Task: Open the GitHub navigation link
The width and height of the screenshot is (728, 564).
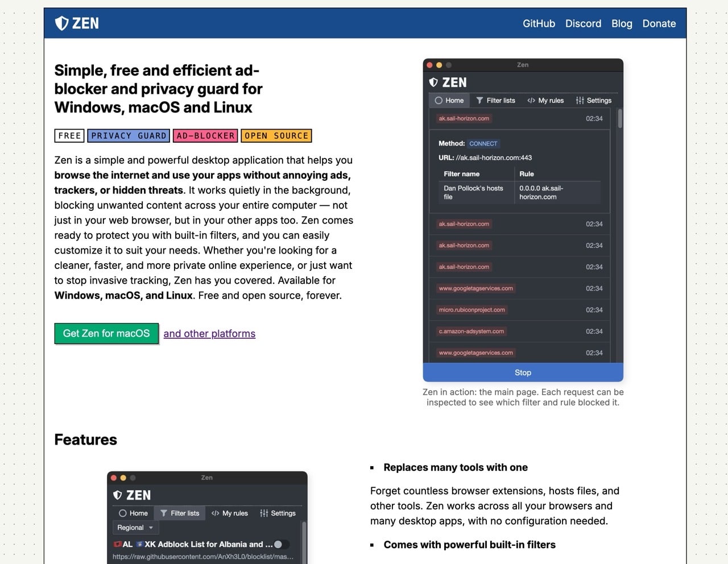Action: tap(539, 23)
